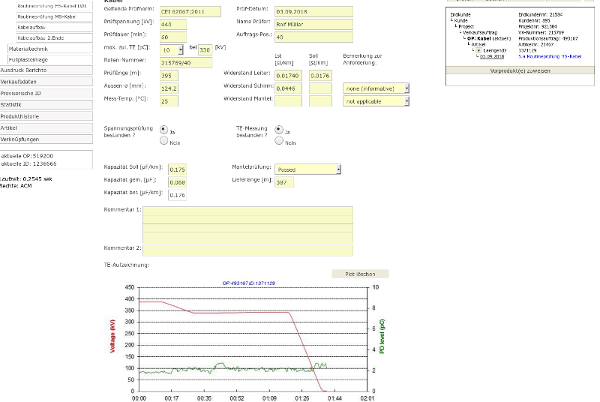
Task: Click the Kommentar 2 text field
Action: (248, 251)
